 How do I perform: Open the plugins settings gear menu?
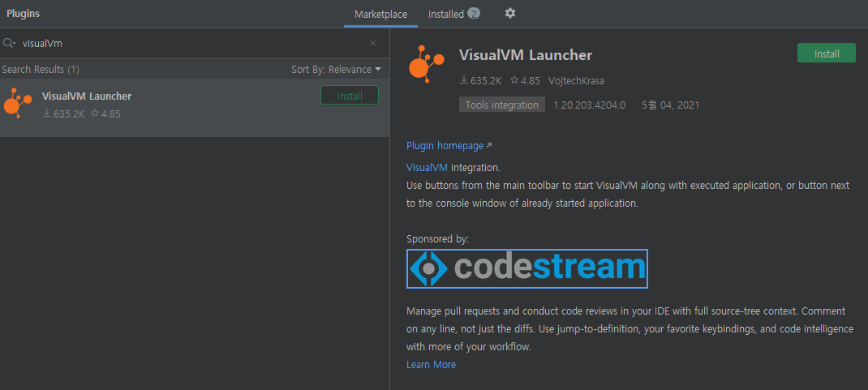509,13
